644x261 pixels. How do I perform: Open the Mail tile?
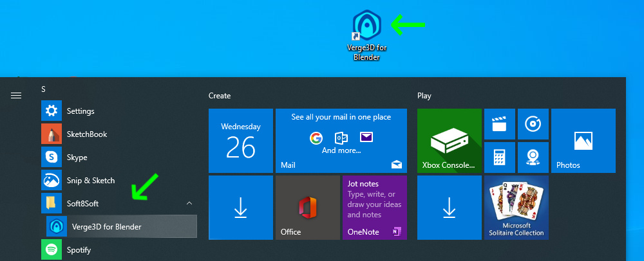[x=341, y=141]
